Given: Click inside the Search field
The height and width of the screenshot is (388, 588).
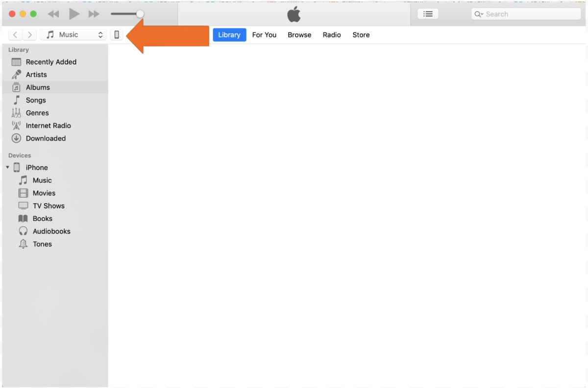Looking at the screenshot, I should coord(525,14).
